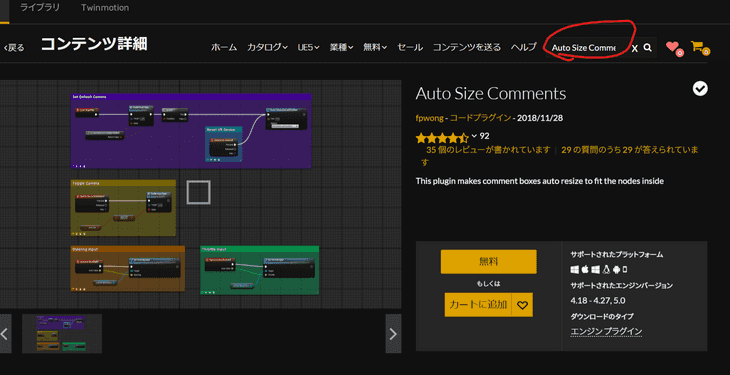
Task: Click the yellow 無料 button
Action: click(488, 262)
